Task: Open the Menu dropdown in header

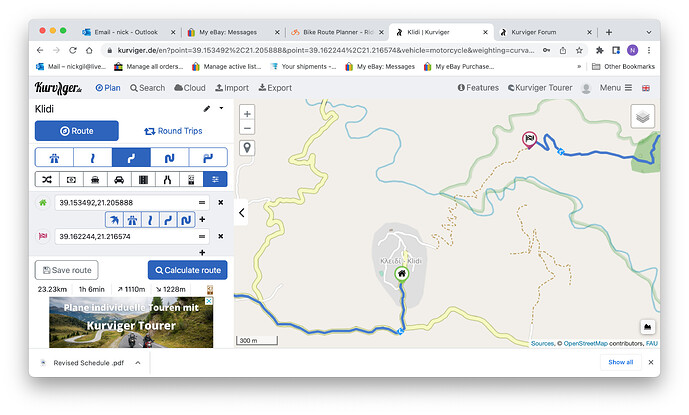Action: pos(613,88)
